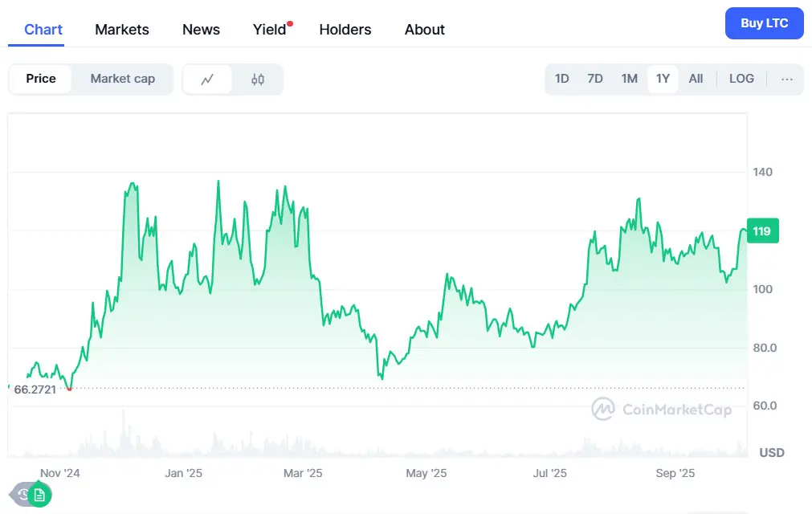Image resolution: width=812 pixels, height=514 pixels.
Task: Toggle the LOG scale option
Action: coord(741,79)
